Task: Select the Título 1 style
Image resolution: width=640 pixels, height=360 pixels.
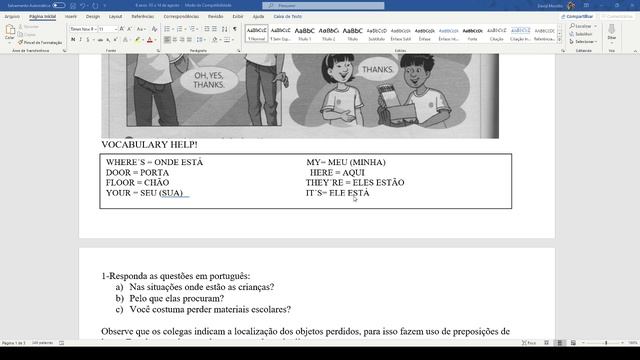Action: 304,33
